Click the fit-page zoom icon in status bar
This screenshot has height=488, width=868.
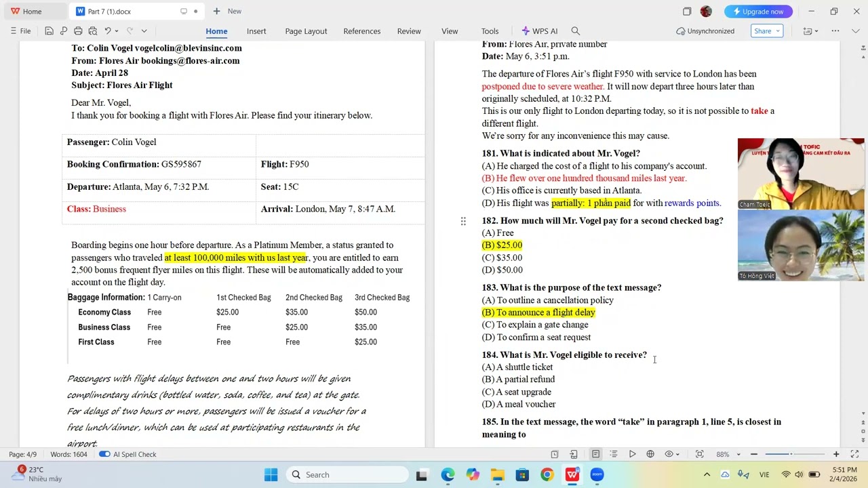[700, 454]
